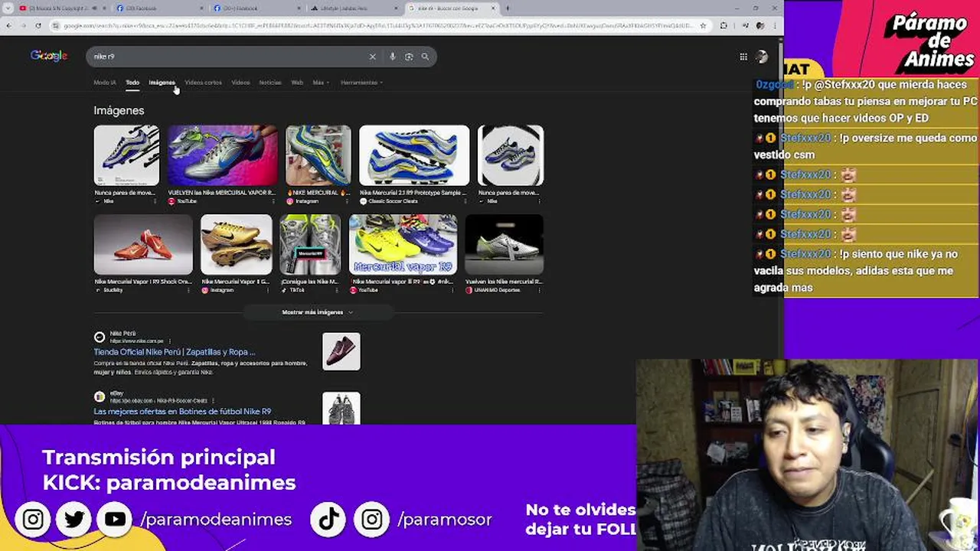Open the Imágenes section heading
The height and width of the screenshot is (551, 980).
119,111
